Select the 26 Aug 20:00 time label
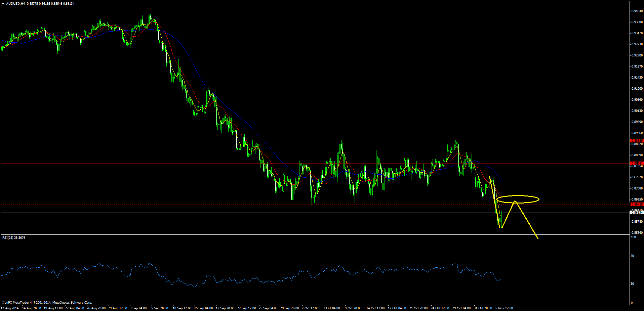The width and height of the screenshot is (644, 311). point(96,308)
